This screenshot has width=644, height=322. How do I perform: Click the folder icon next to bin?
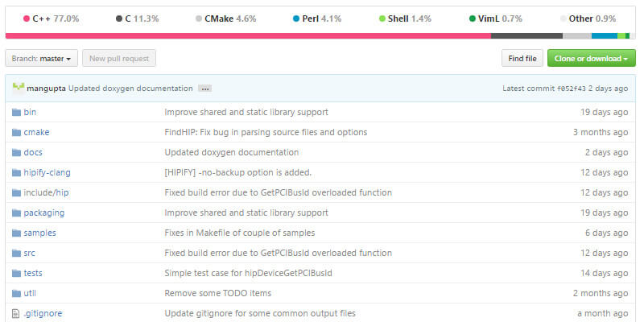coord(16,112)
